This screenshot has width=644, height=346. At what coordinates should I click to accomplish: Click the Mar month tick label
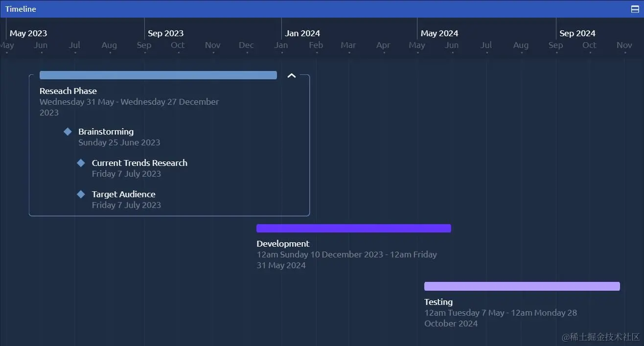point(348,45)
